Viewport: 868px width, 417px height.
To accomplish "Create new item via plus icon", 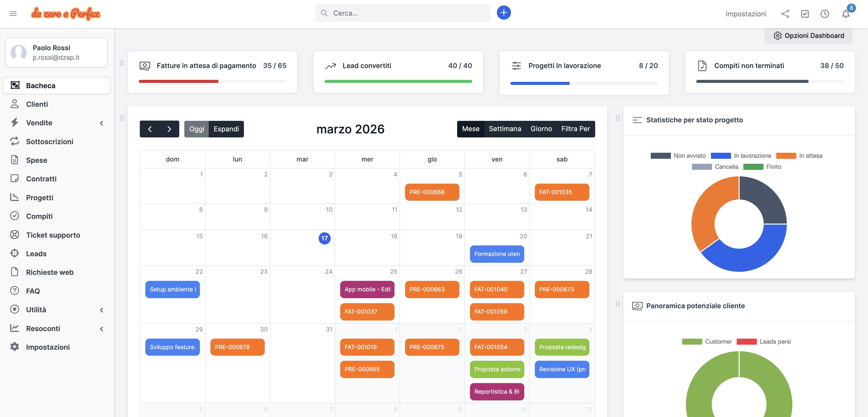I will pyautogui.click(x=503, y=13).
